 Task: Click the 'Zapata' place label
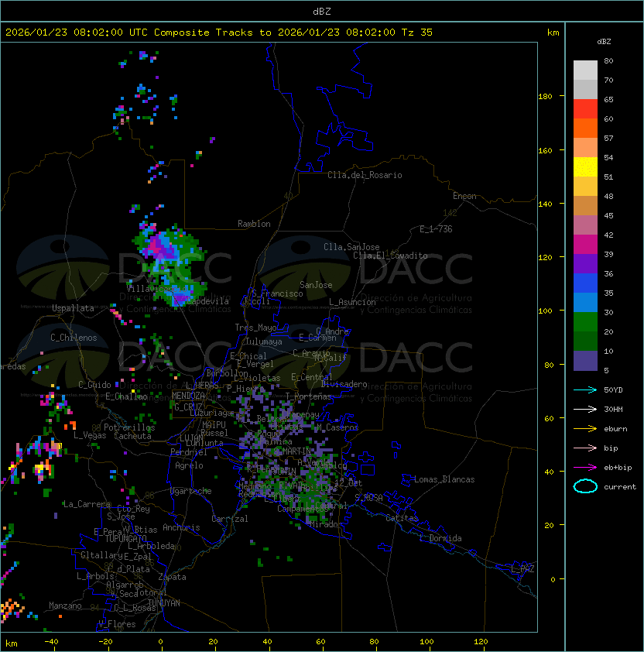(x=172, y=577)
